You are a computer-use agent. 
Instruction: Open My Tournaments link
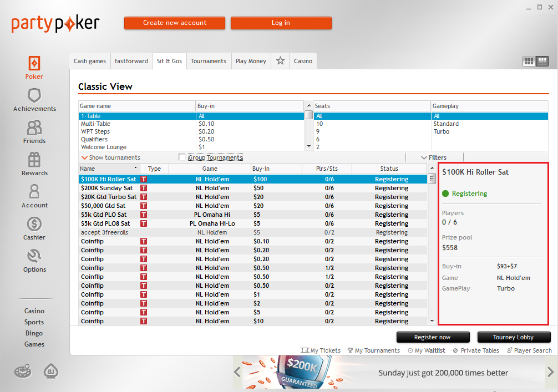coord(374,350)
